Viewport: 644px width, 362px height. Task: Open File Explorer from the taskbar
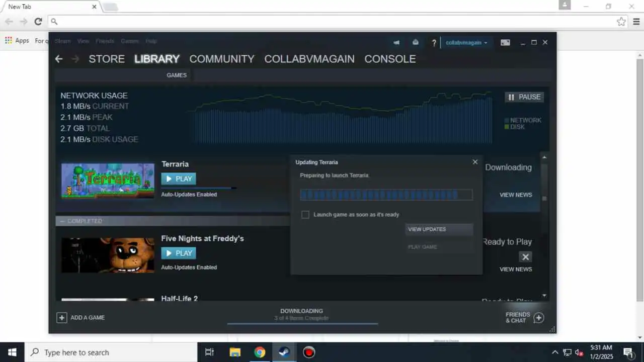click(234, 352)
